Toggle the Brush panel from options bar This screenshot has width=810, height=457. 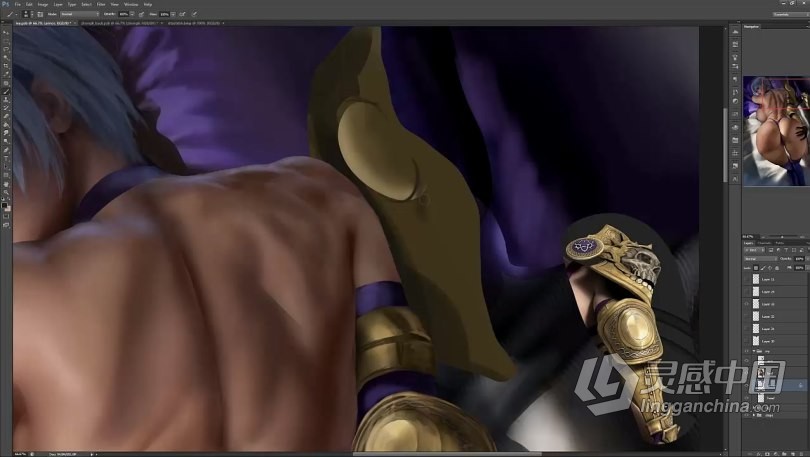[x=40, y=14]
